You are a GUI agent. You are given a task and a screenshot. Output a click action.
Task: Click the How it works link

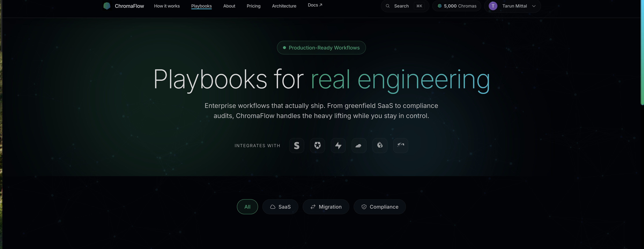[167, 6]
